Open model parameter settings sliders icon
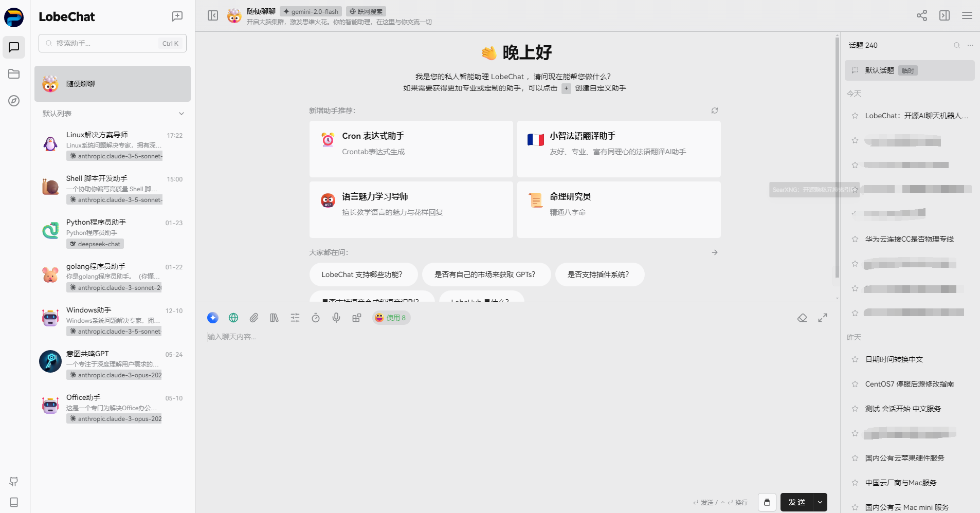The image size is (980, 513). point(295,318)
